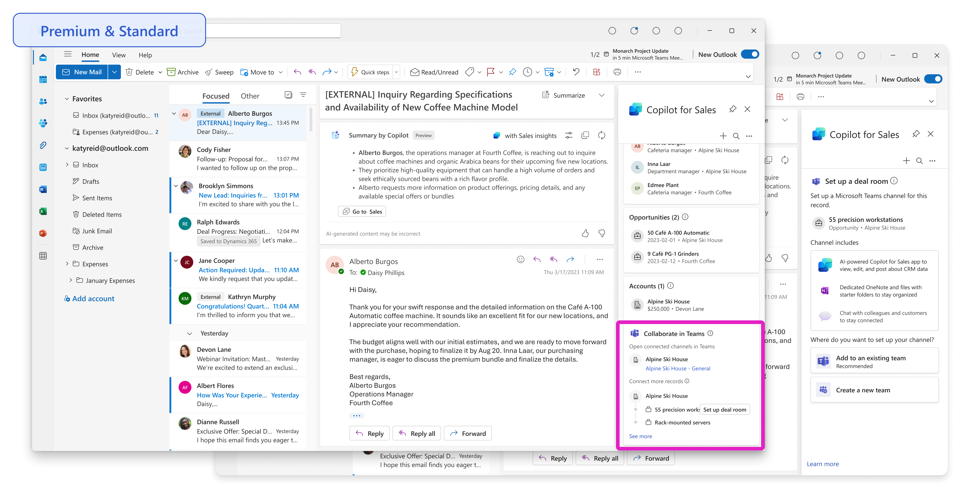980x495 pixels.
Task: Click the Read/Unread toggle button
Action: point(434,72)
